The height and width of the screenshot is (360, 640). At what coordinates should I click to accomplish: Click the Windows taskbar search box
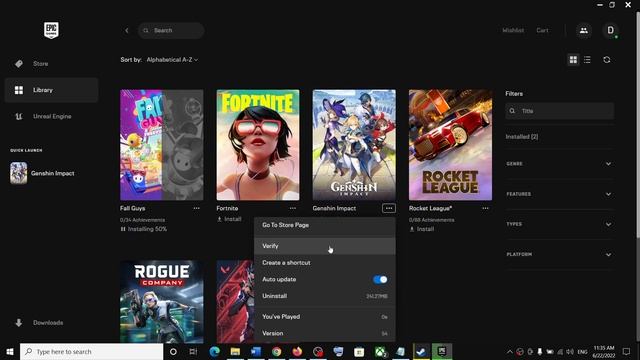[x=91, y=351]
